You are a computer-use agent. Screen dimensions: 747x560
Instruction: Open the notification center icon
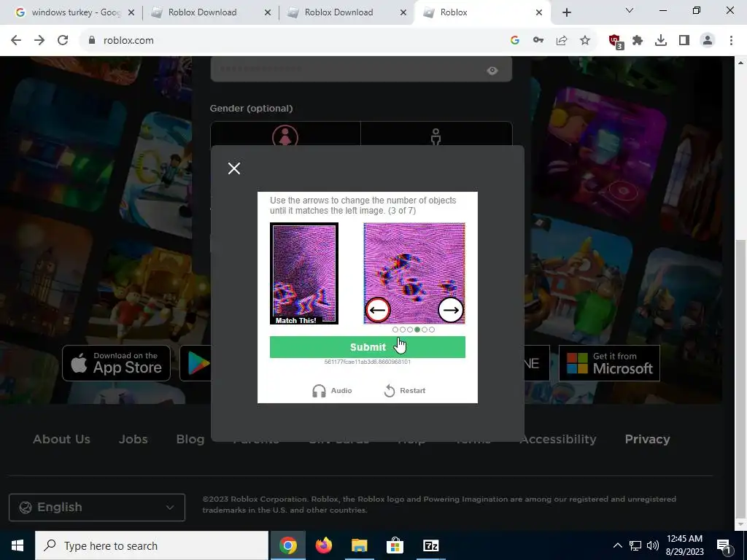point(724,545)
